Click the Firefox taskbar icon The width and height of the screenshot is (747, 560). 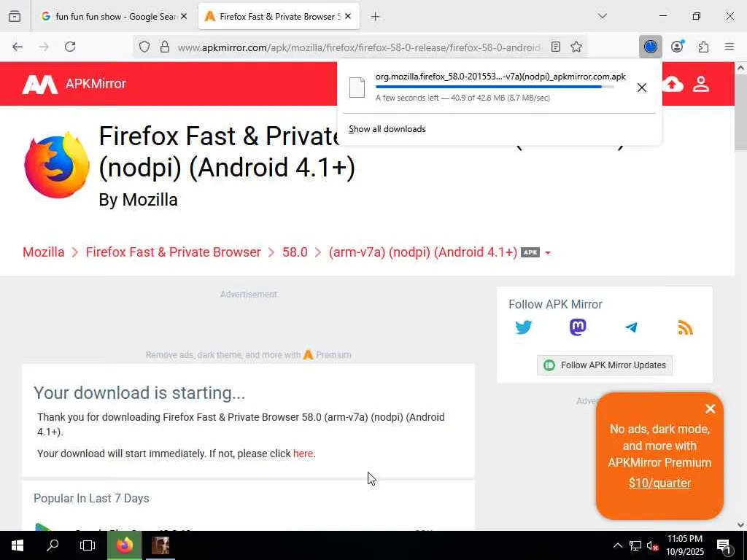(124, 545)
